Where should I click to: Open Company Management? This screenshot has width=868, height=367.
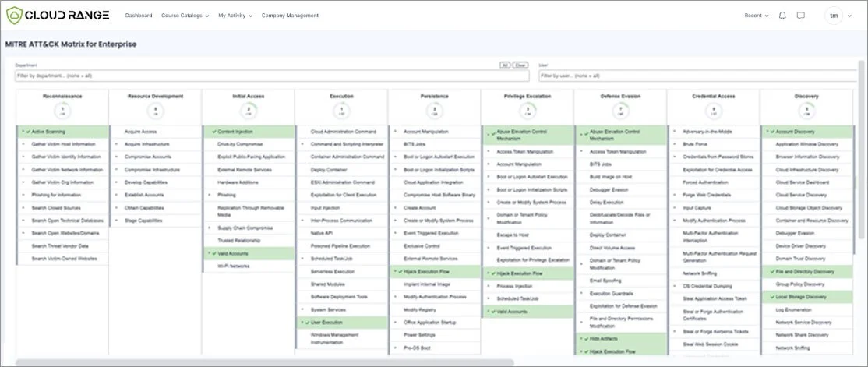click(290, 16)
